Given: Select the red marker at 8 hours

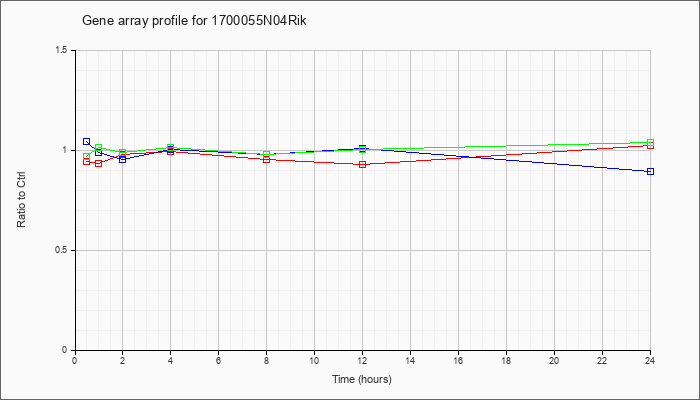Looking at the screenshot, I should (x=267, y=159).
